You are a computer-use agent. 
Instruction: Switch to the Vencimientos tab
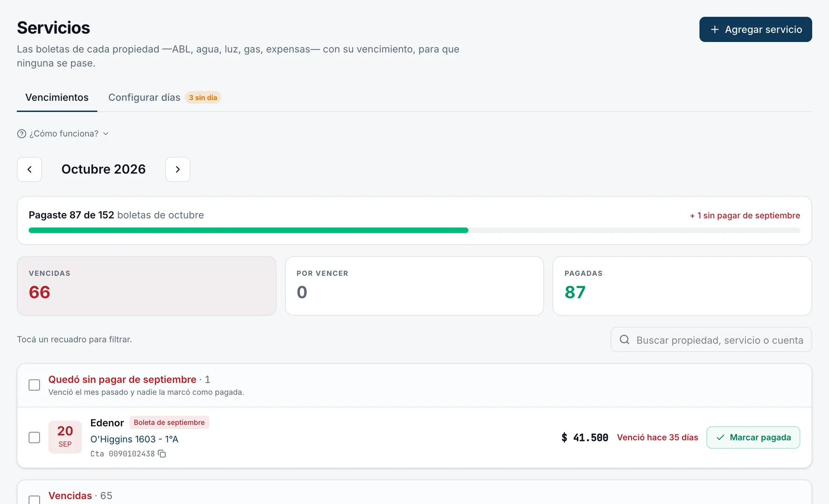(57, 98)
